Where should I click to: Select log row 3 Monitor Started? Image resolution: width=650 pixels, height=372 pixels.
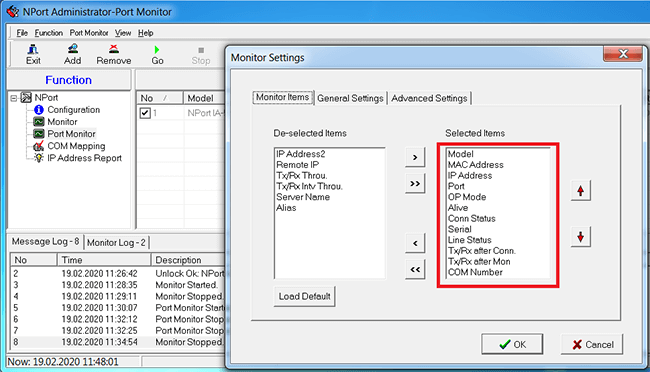coord(118,285)
